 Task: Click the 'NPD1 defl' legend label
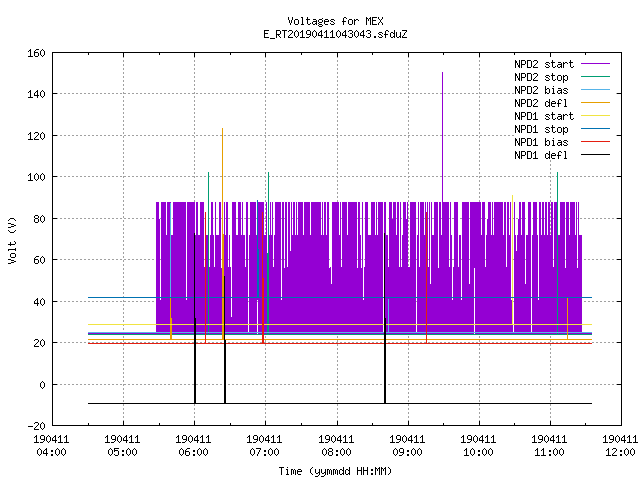pos(541,156)
